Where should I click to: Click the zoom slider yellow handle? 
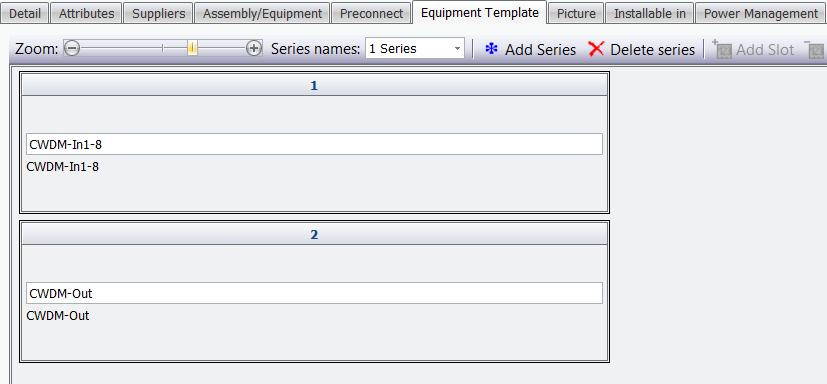click(x=192, y=49)
